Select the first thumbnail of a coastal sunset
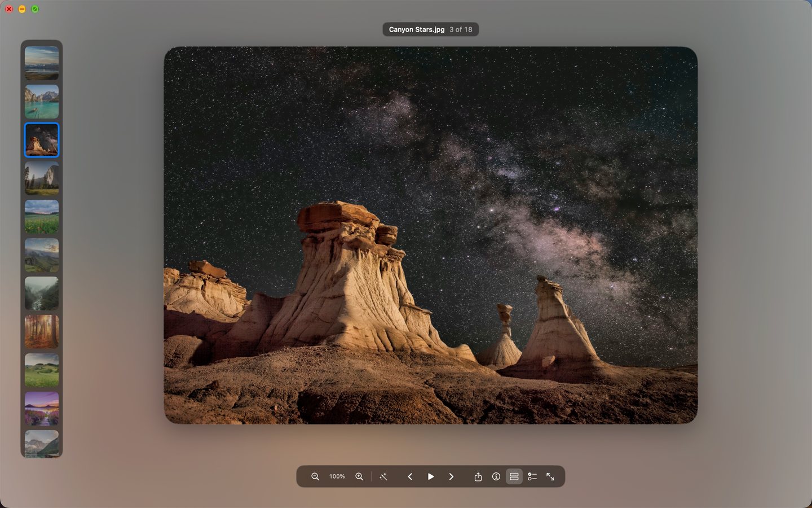 click(42, 63)
